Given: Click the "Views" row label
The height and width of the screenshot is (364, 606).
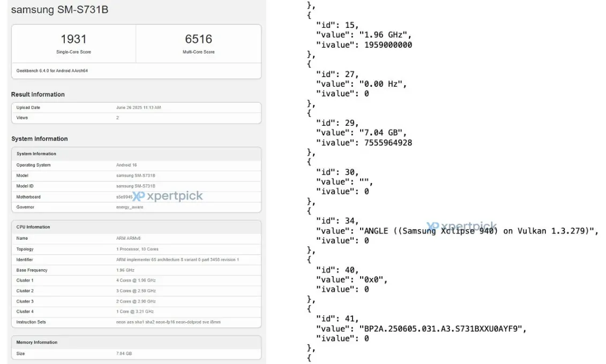Looking at the screenshot, I should click(x=22, y=118).
